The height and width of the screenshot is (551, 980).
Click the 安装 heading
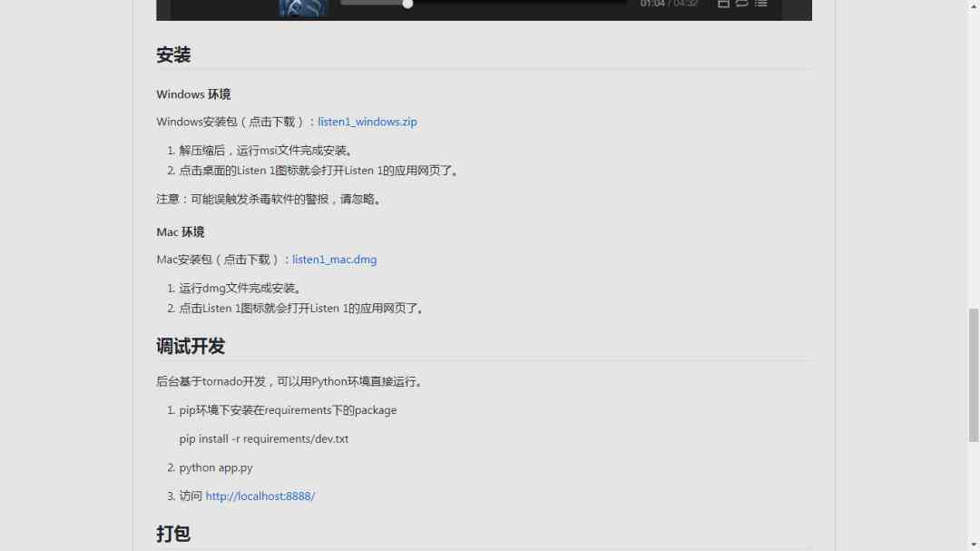pyautogui.click(x=173, y=55)
